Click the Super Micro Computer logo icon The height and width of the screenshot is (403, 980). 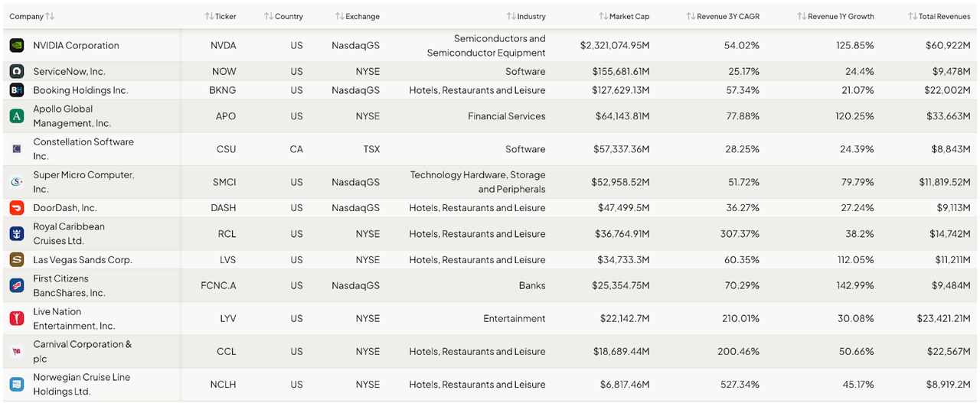click(16, 182)
